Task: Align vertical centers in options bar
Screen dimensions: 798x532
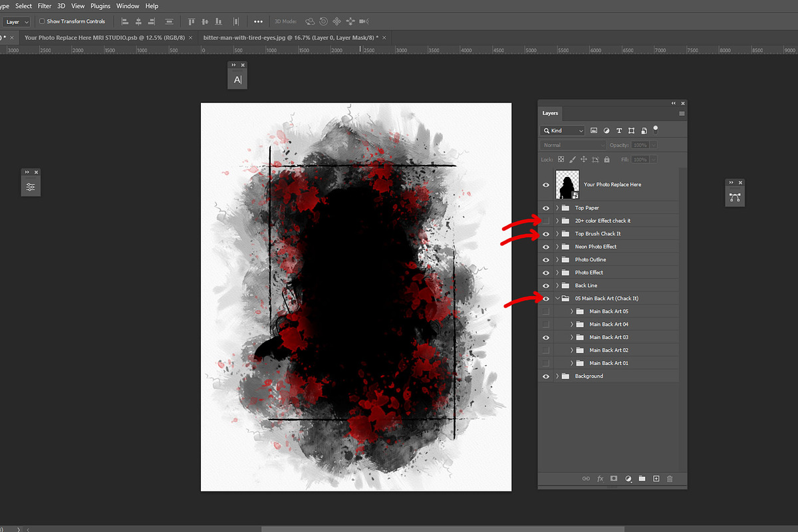Action: (x=206, y=21)
